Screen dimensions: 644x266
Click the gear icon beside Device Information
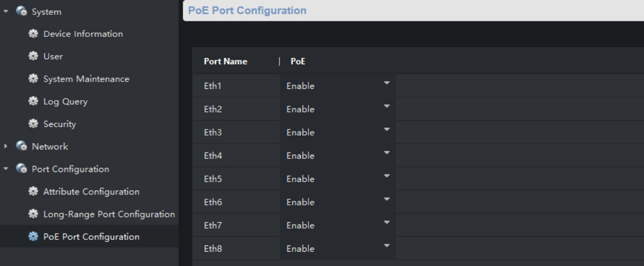pyautogui.click(x=33, y=34)
